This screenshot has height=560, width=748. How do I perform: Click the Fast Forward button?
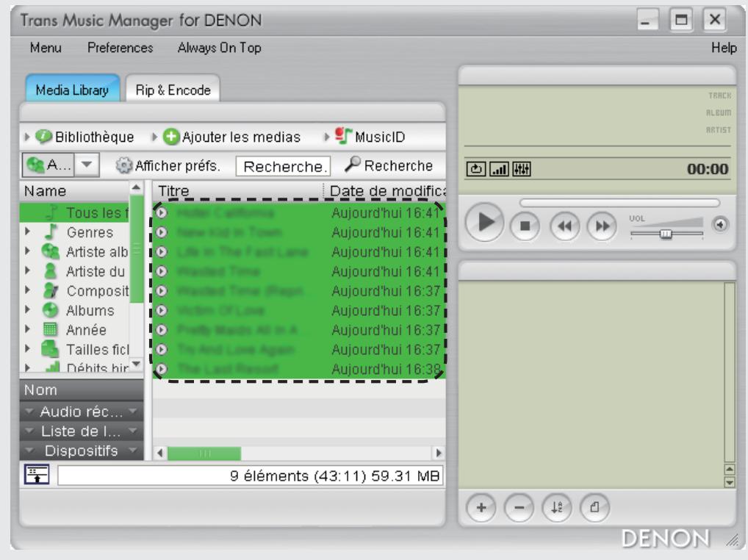pyautogui.click(x=602, y=226)
